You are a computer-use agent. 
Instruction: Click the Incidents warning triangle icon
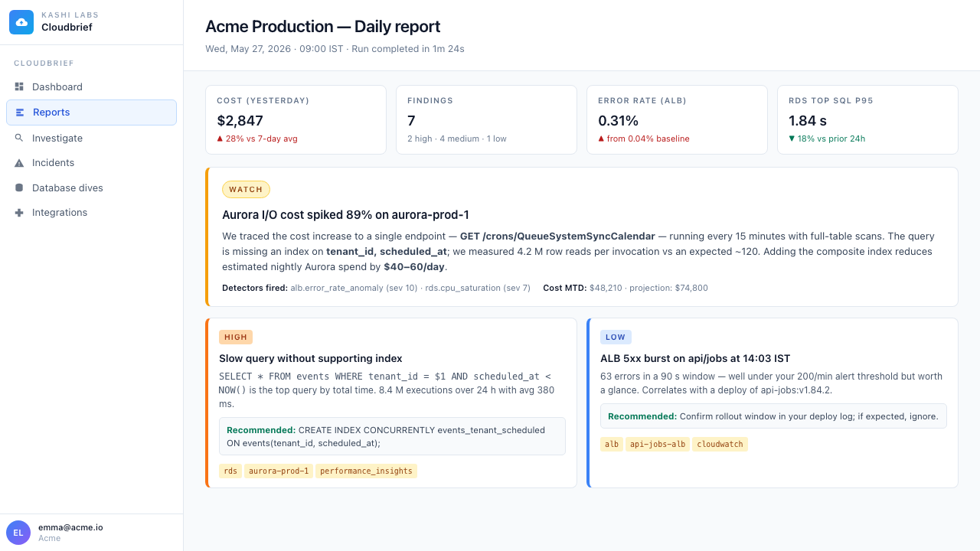click(19, 163)
